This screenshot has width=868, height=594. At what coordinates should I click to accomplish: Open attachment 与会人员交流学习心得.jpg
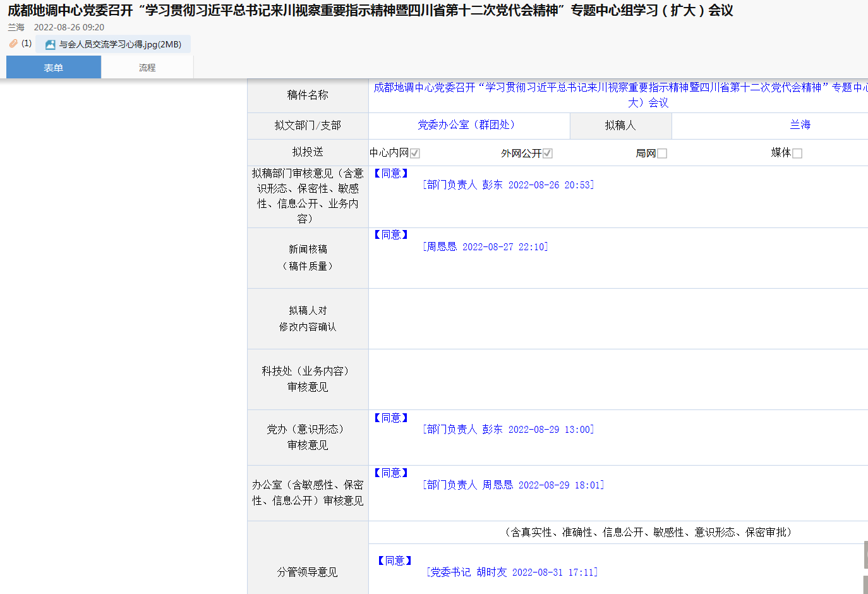(119, 44)
